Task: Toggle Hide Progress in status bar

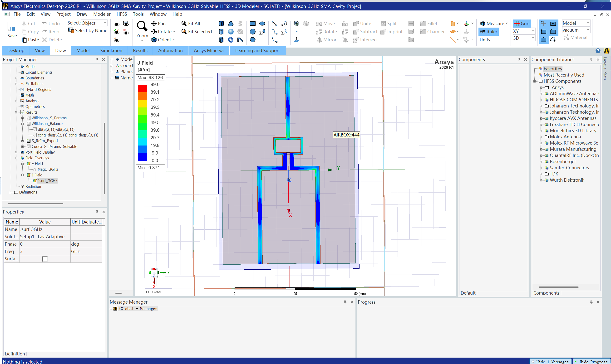Action: (x=591, y=362)
